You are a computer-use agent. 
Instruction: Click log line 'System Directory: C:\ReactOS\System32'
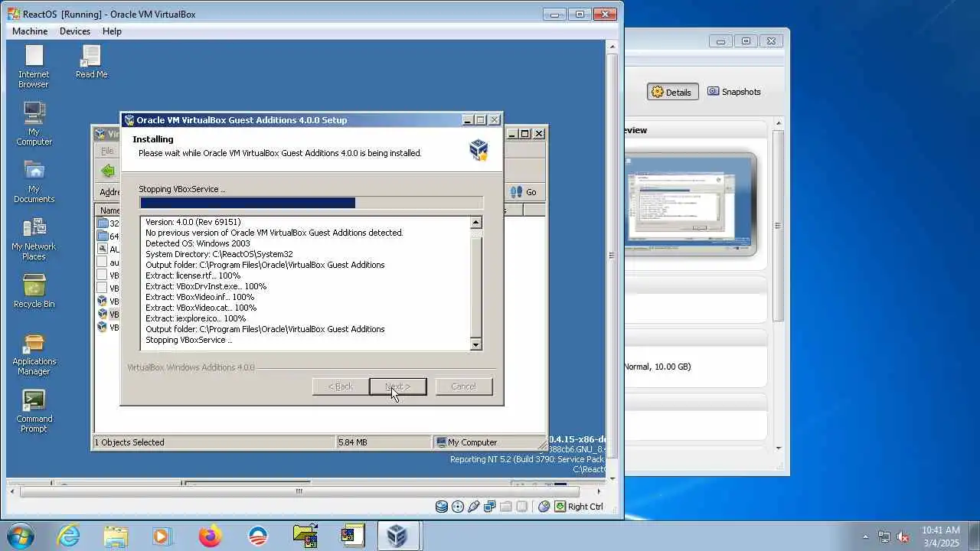[x=219, y=254]
